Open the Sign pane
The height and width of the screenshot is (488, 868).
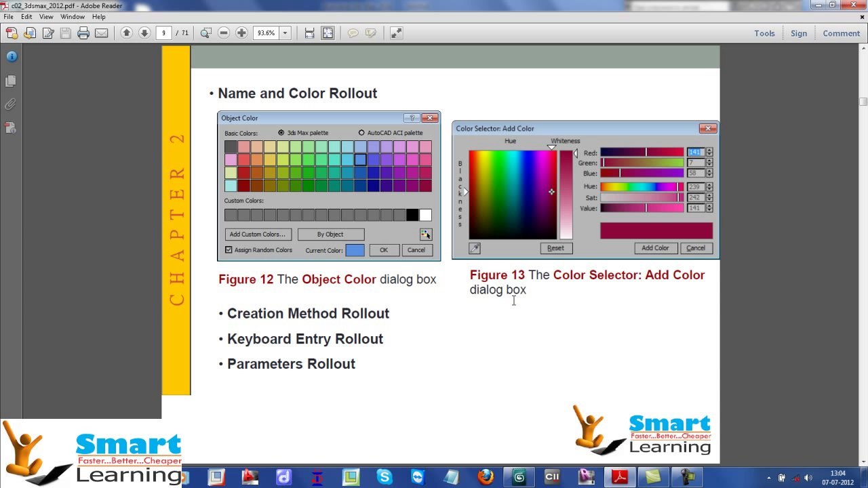pyautogui.click(x=799, y=33)
